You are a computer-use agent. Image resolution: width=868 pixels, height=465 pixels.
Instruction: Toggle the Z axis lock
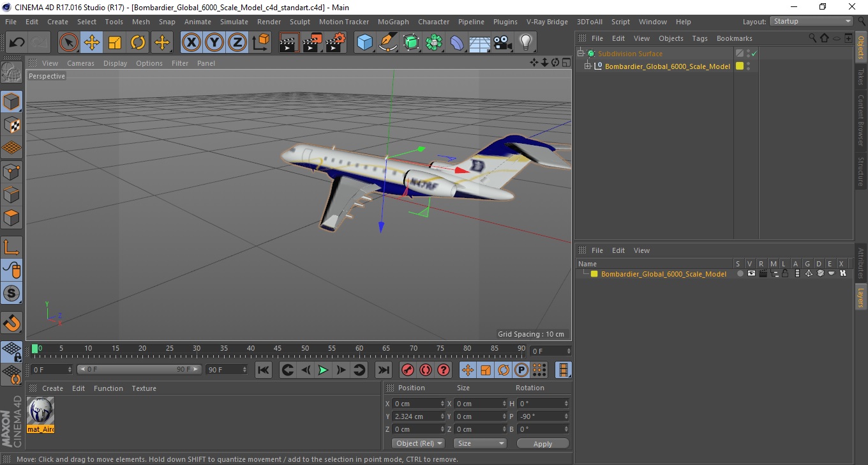237,43
